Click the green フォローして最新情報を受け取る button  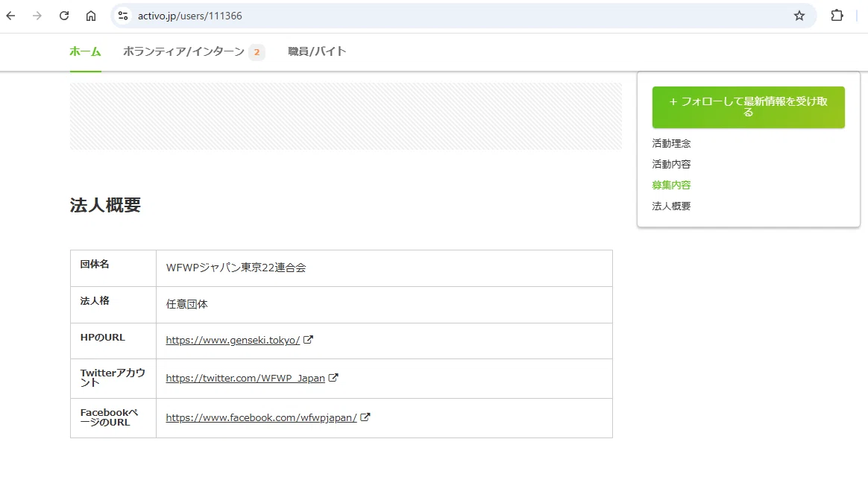click(x=749, y=107)
